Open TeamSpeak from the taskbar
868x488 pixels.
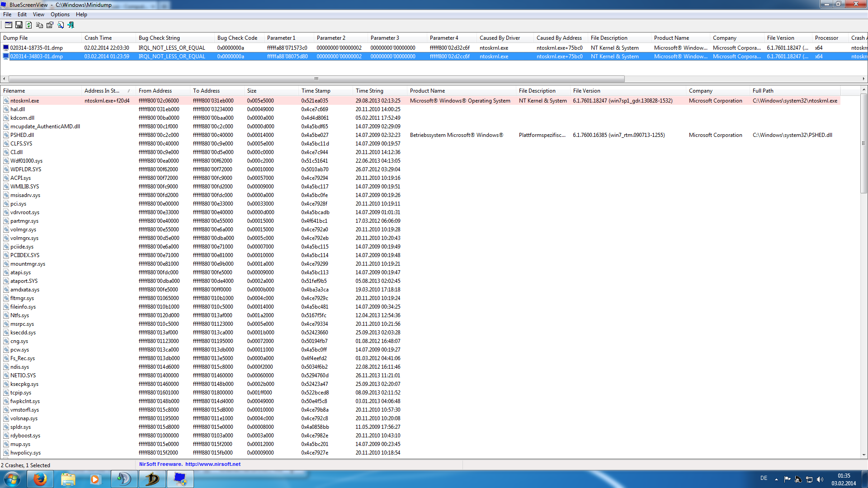pyautogui.click(x=124, y=479)
